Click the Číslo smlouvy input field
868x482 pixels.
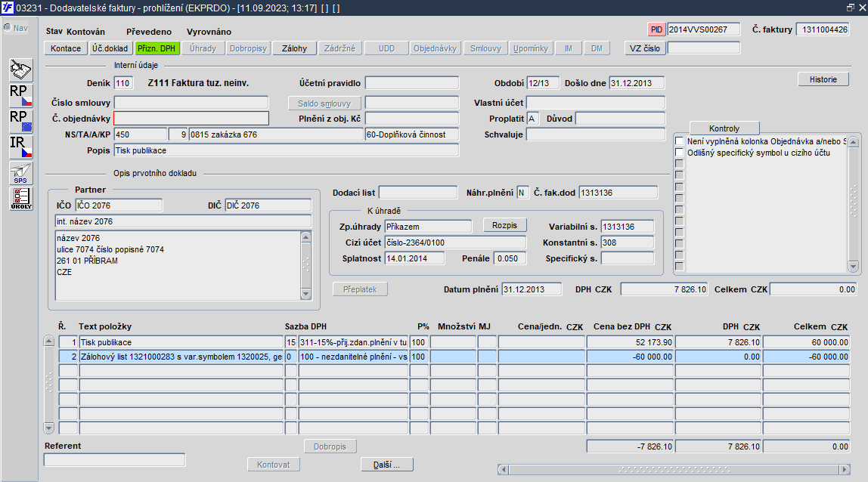[x=191, y=103]
